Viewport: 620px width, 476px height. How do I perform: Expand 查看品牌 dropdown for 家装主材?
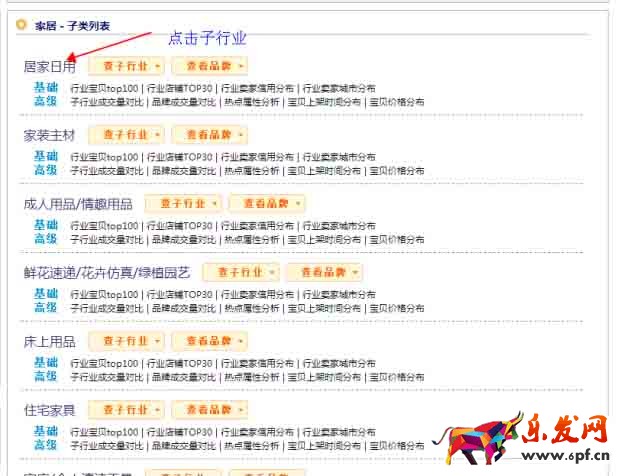(209, 135)
